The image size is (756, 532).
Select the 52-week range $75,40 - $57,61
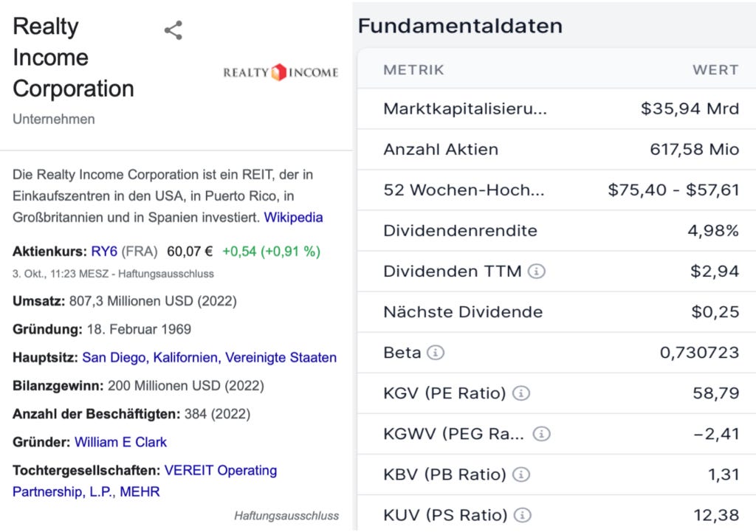pos(673,190)
